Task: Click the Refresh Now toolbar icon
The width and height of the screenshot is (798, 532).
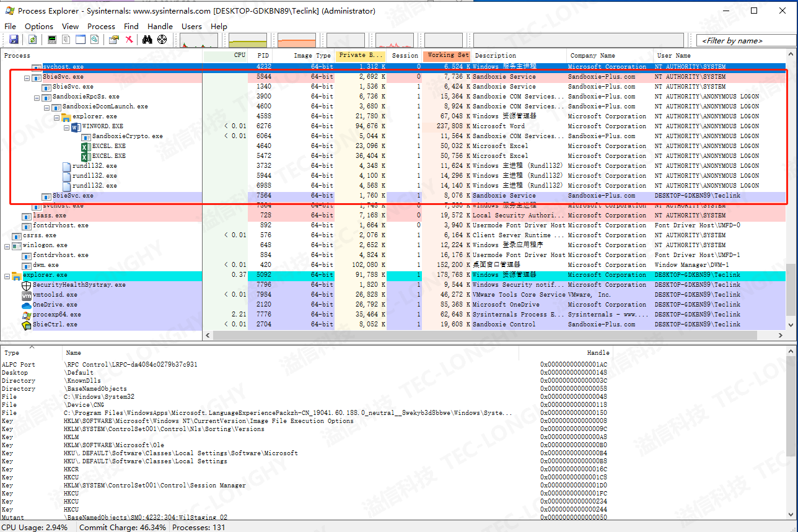Action: [32, 40]
